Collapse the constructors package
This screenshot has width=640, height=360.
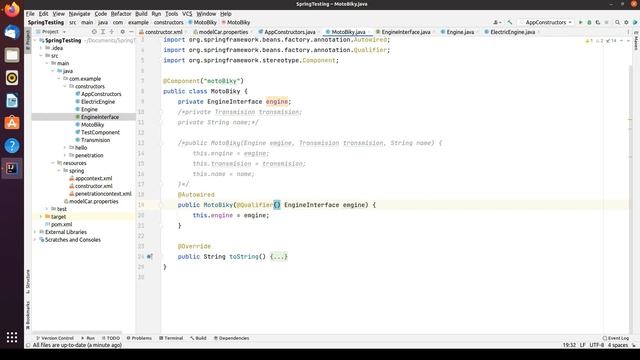coord(64,87)
